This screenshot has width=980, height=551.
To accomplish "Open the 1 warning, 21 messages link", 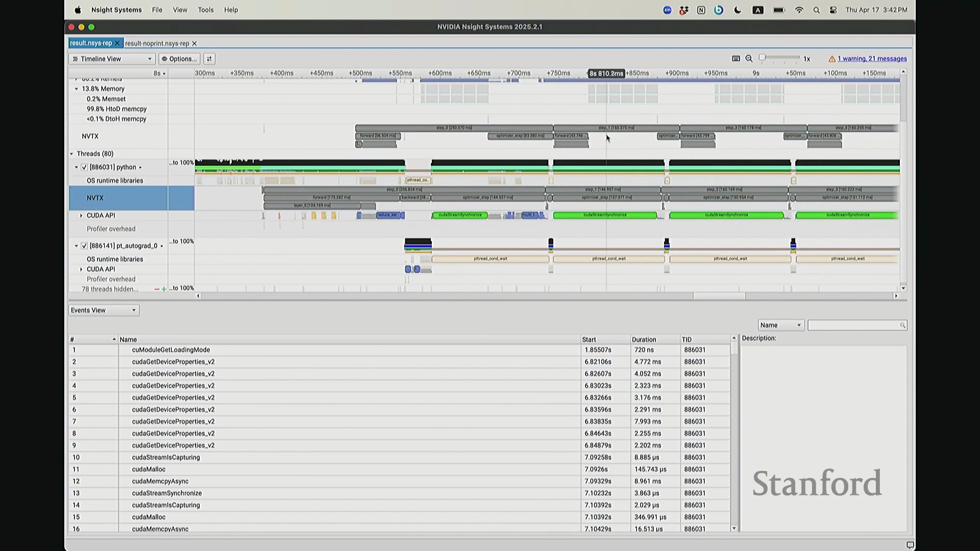I will pos(872,59).
